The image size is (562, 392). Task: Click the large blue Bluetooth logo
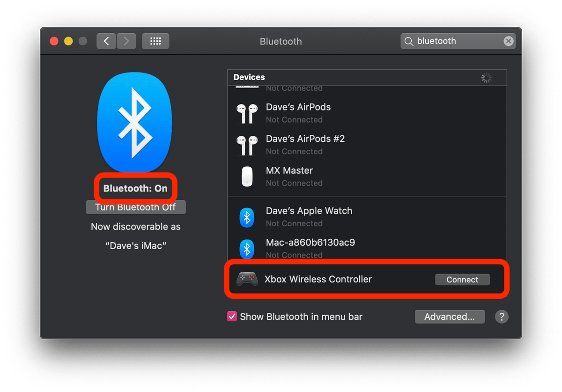click(135, 122)
